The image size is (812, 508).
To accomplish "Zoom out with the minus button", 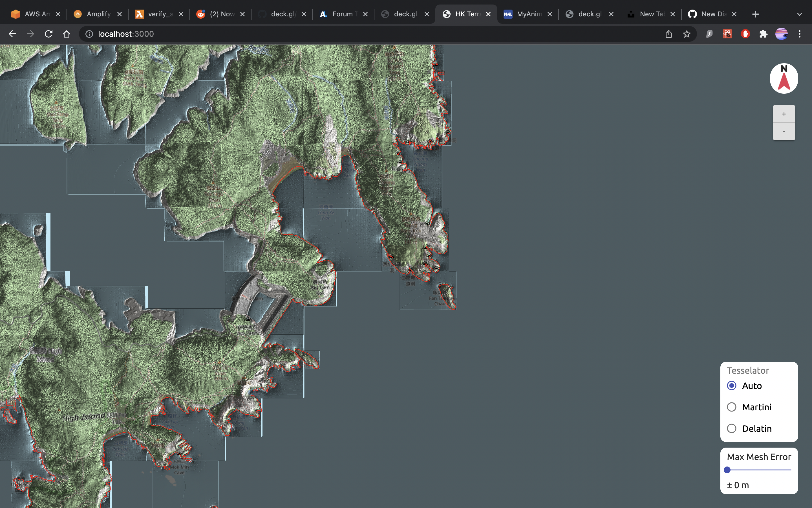I will coord(784,131).
